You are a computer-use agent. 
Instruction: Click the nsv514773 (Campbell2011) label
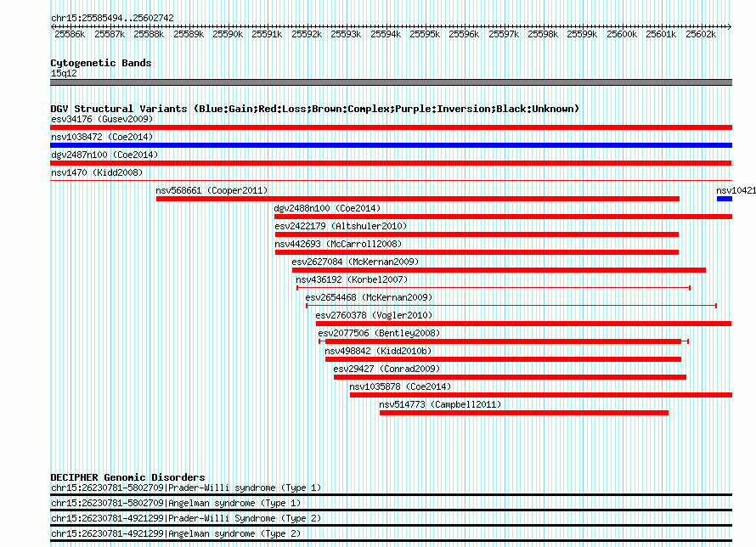[x=440, y=404]
